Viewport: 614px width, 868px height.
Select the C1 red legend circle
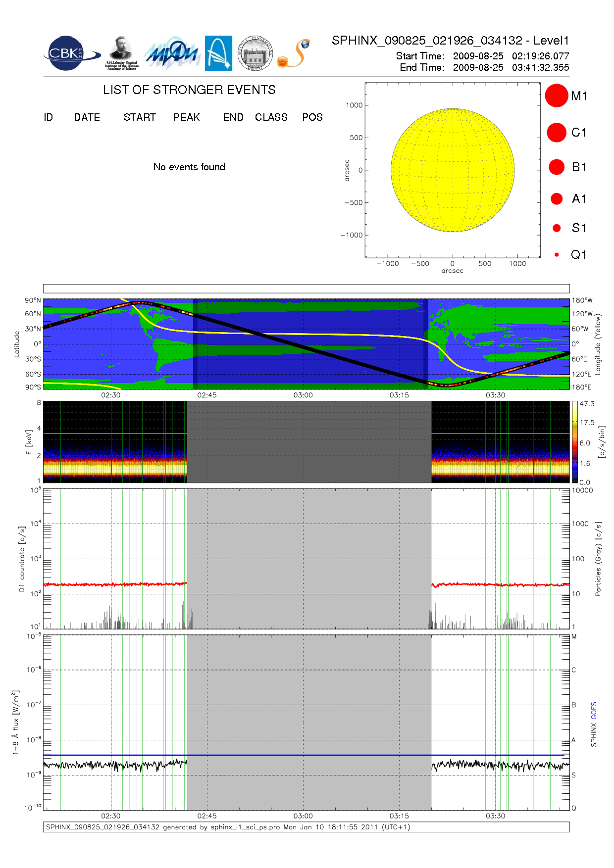tap(556, 133)
